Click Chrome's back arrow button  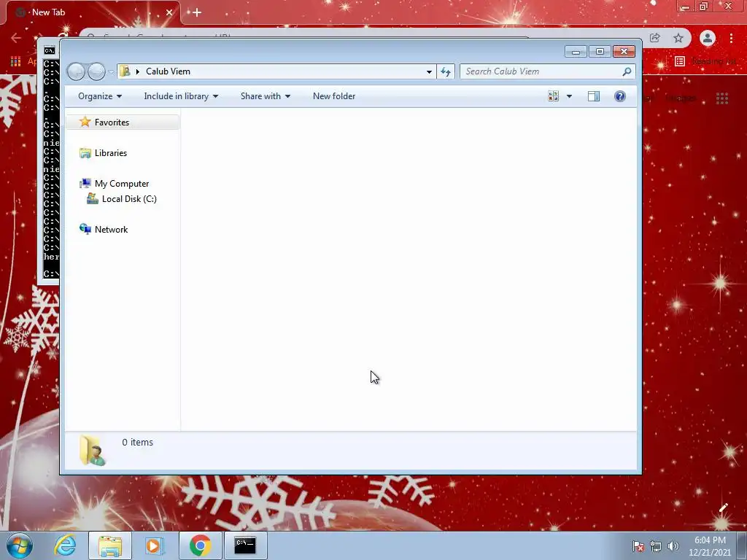[x=16, y=38]
